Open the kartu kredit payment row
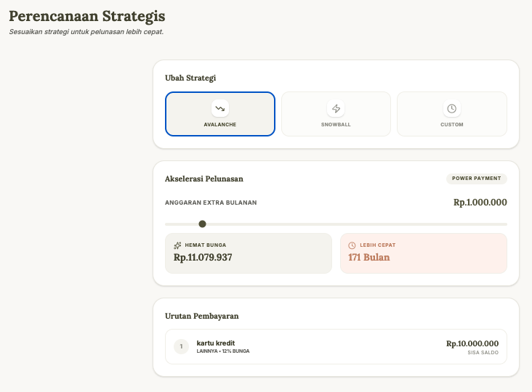The height and width of the screenshot is (392, 532). 336,346
